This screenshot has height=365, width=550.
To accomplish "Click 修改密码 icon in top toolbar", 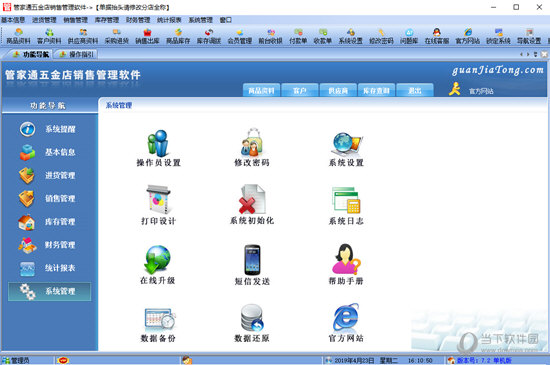I will click(x=381, y=37).
